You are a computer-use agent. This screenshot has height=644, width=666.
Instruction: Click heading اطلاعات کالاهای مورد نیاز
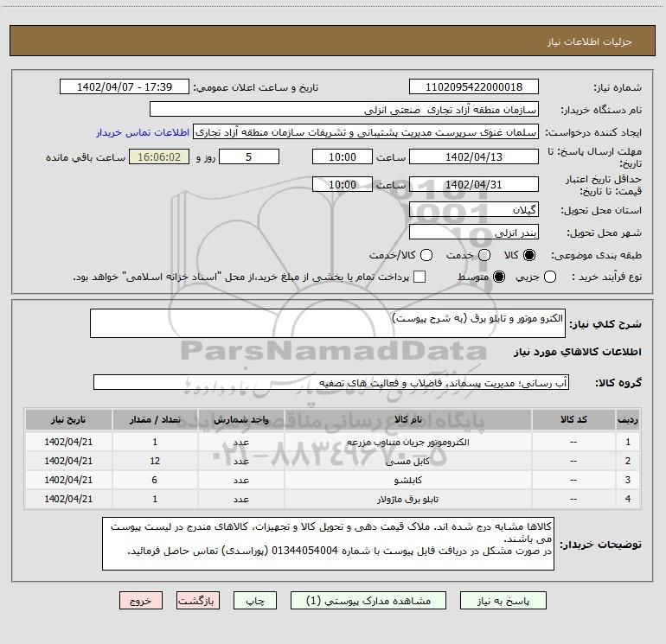click(577, 352)
